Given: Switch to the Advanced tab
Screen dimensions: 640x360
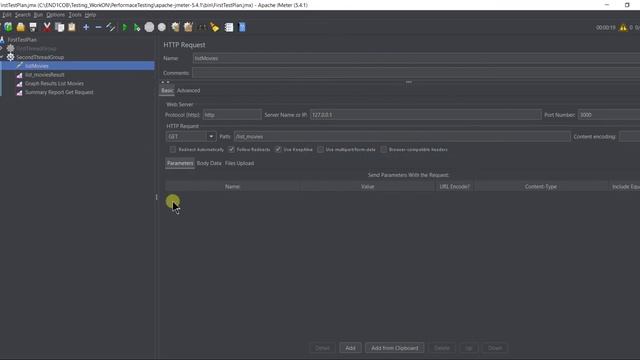Looking at the screenshot, I should click(189, 91).
